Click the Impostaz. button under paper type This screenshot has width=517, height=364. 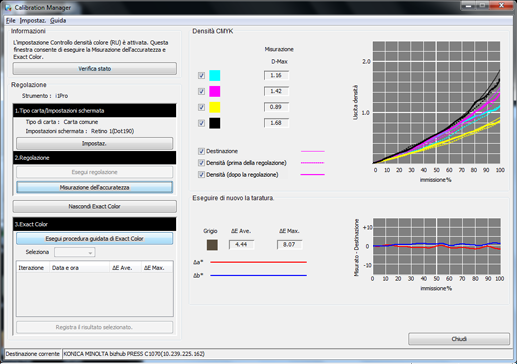point(95,144)
